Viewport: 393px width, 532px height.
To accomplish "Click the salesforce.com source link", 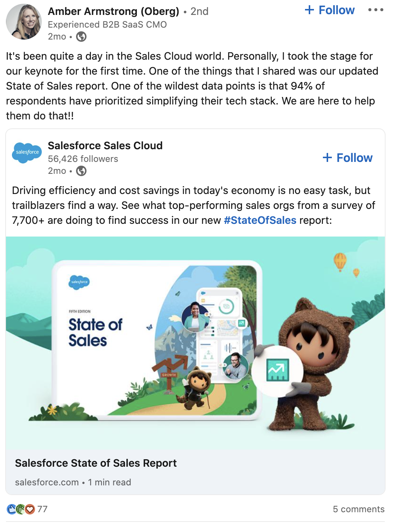I will (x=47, y=482).
